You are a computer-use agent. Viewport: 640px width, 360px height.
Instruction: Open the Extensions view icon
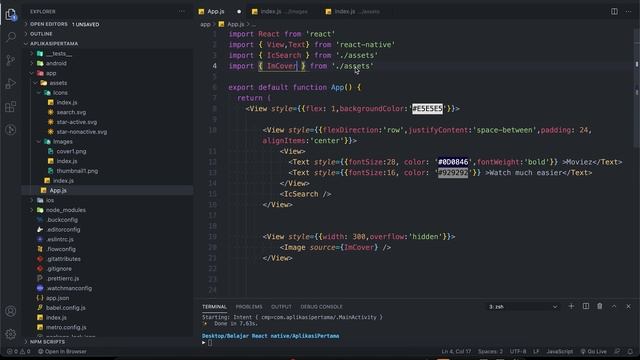[x=11, y=107]
